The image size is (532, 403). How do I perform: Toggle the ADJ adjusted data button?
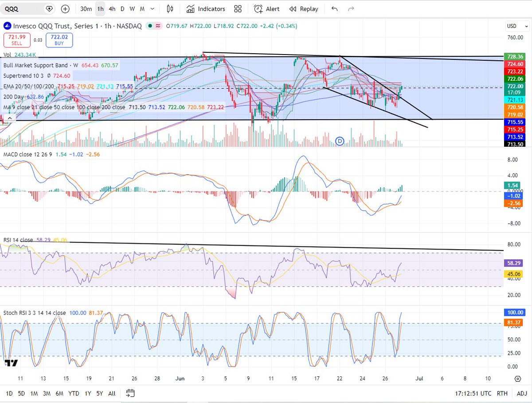pos(522,393)
